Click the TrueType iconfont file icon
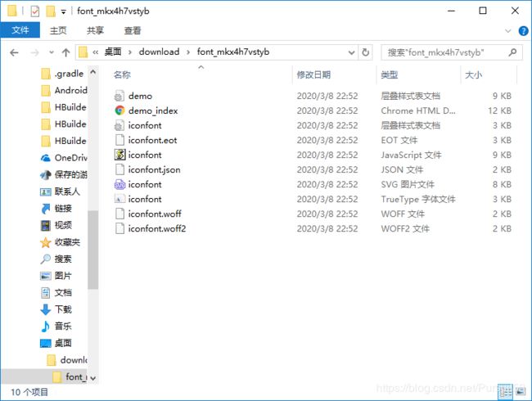The height and width of the screenshot is (401, 532). click(x=119, y=199)
